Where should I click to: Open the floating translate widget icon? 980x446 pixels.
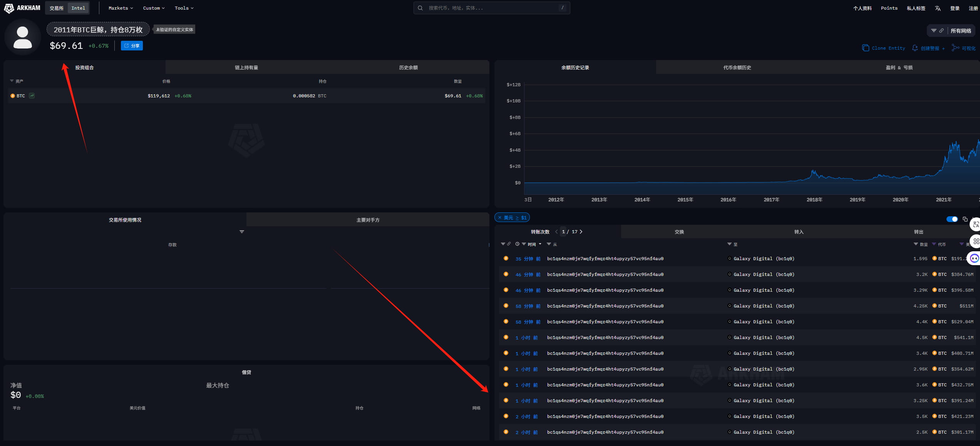[975, 224]
